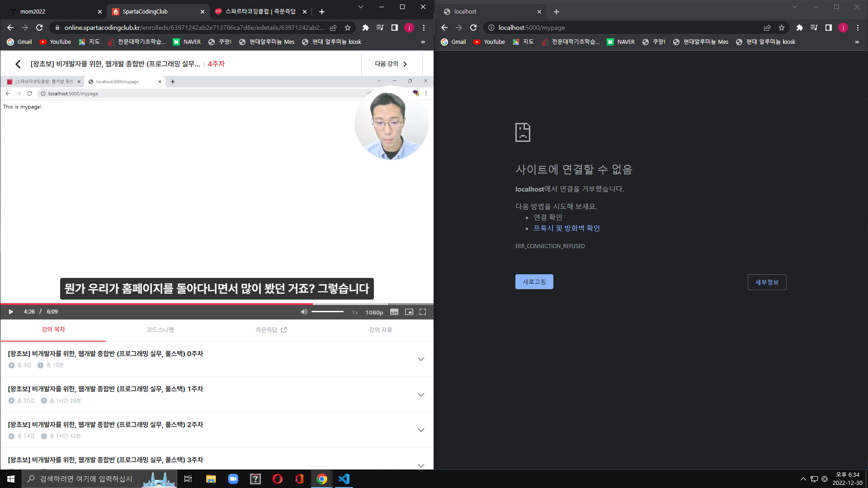Switch to mom2022 browser tab
This screenshot has width=868, height=488.
pyautogui.click(x=54, y=11)
